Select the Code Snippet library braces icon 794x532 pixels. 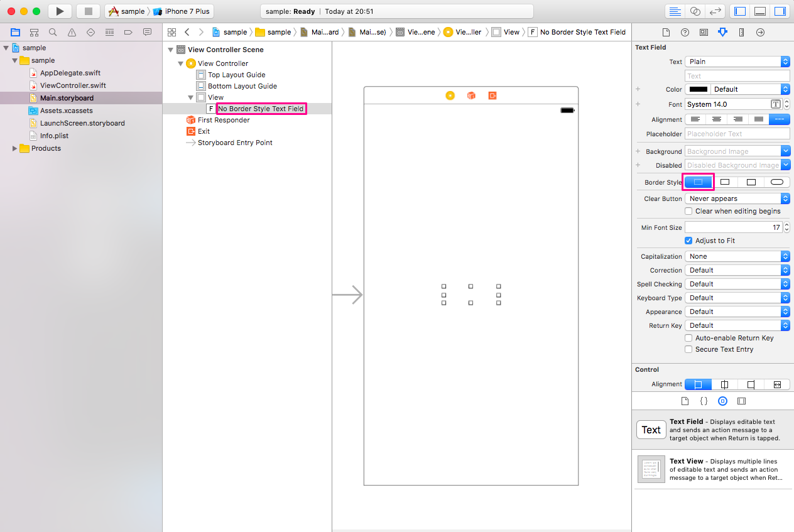(704, 401)
